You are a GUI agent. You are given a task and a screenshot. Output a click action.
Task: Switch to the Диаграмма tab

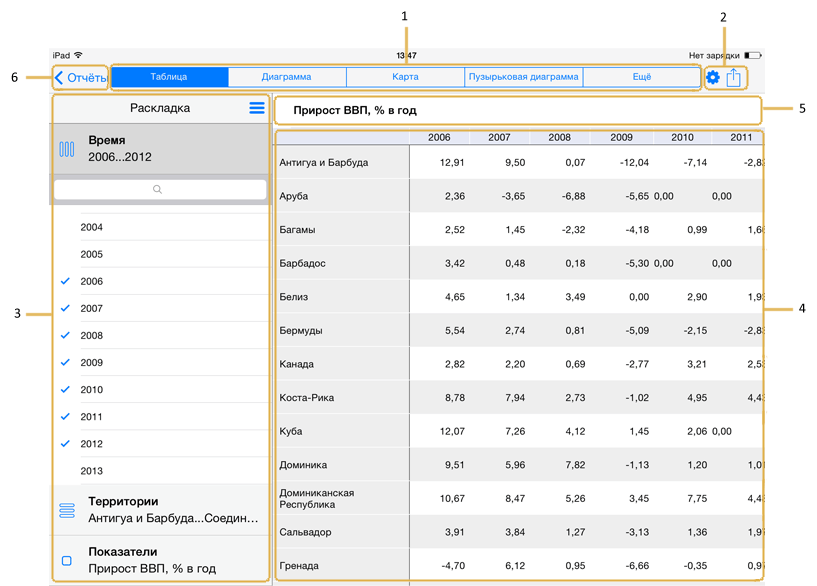pyautogui.click(x=287, y=77)
